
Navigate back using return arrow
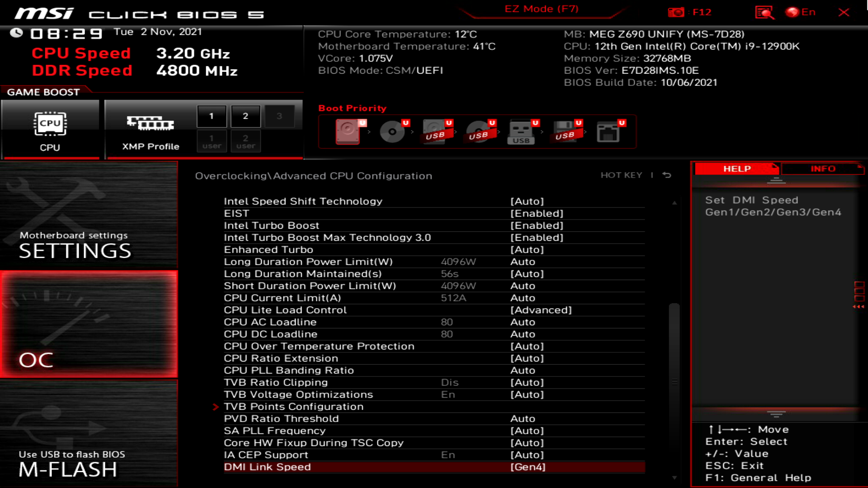pos(667,174)
